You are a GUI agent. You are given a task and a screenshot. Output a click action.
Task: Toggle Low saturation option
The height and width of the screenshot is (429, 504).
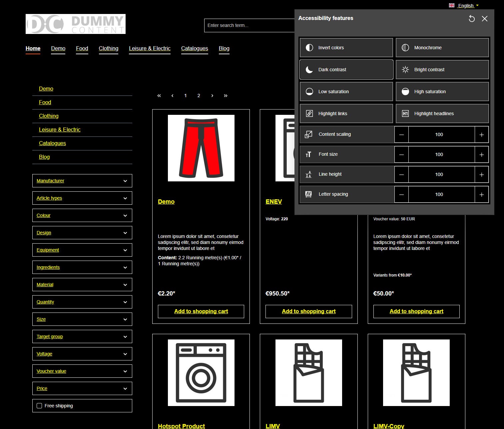(x=346, y=92)
